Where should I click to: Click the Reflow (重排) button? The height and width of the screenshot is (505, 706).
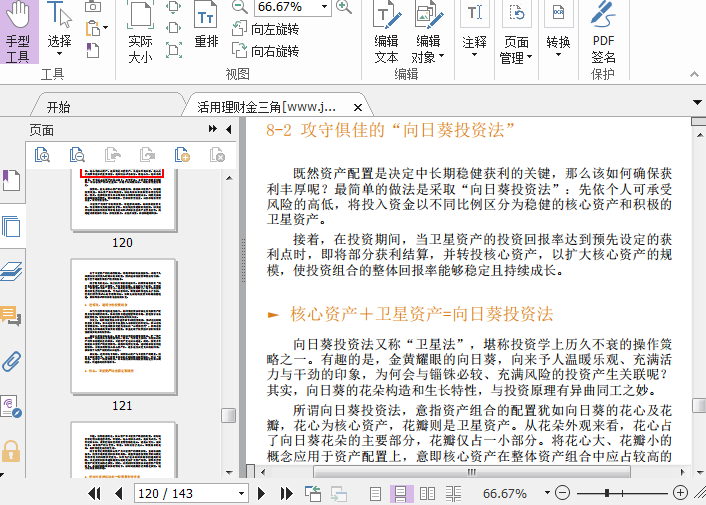[206, 25]
